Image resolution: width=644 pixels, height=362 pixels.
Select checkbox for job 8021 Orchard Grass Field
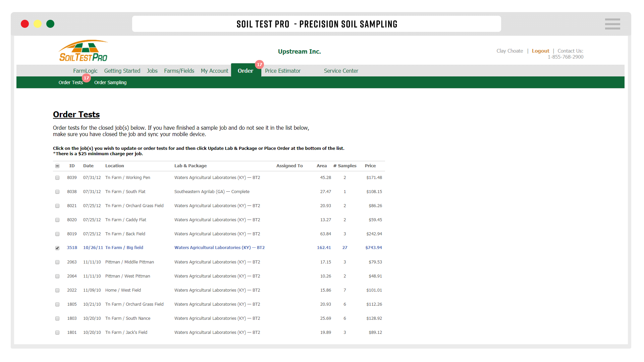[x=57, y=206]
